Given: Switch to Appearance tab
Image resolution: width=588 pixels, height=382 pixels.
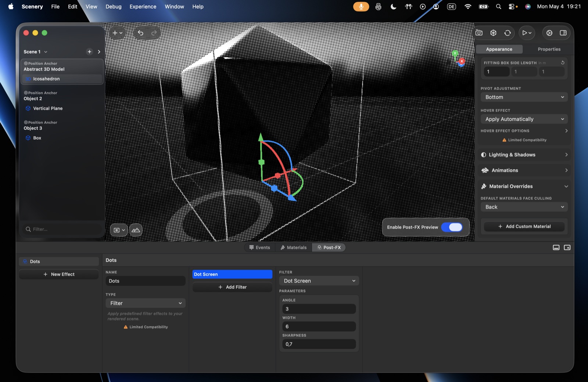Looking at the screenshot, I should (x=499, y=49).
